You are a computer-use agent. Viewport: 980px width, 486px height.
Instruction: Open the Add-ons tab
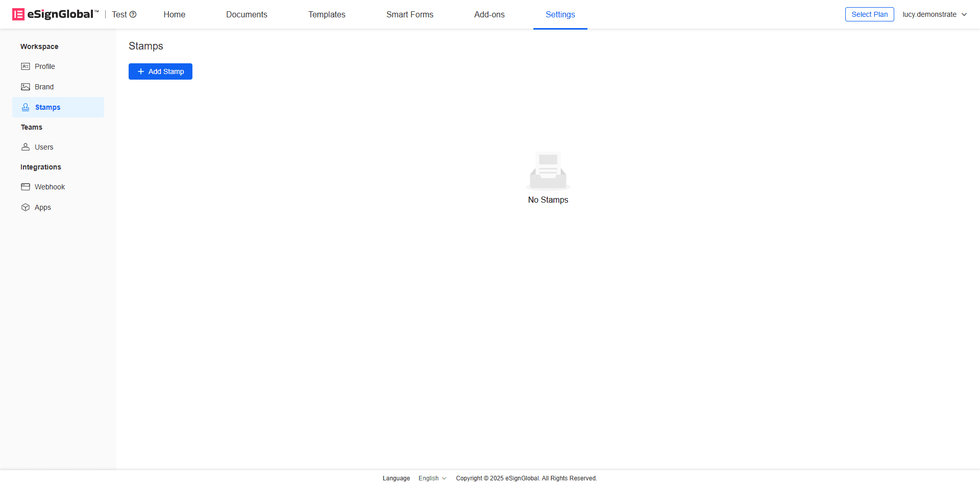[489, 14]
